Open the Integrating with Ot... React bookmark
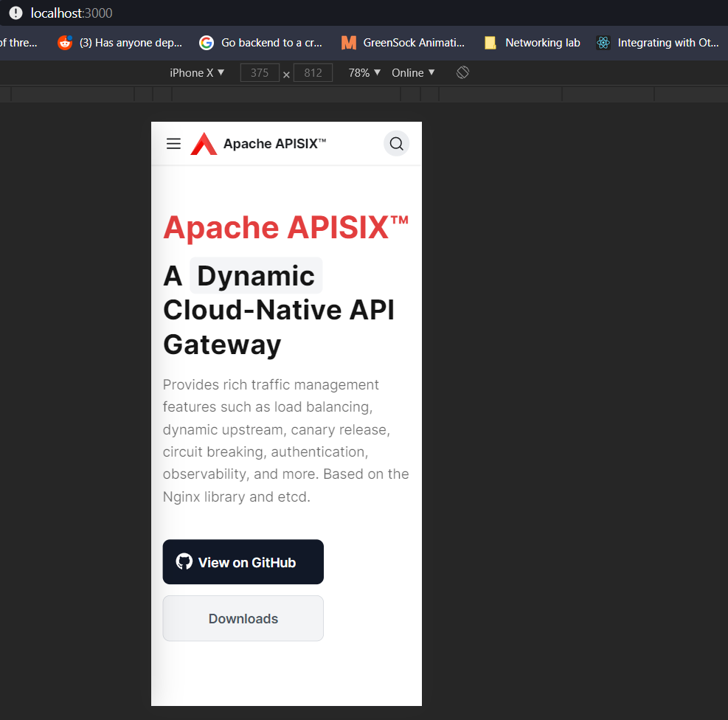The image size is (728, 720). tap(657, 43)
